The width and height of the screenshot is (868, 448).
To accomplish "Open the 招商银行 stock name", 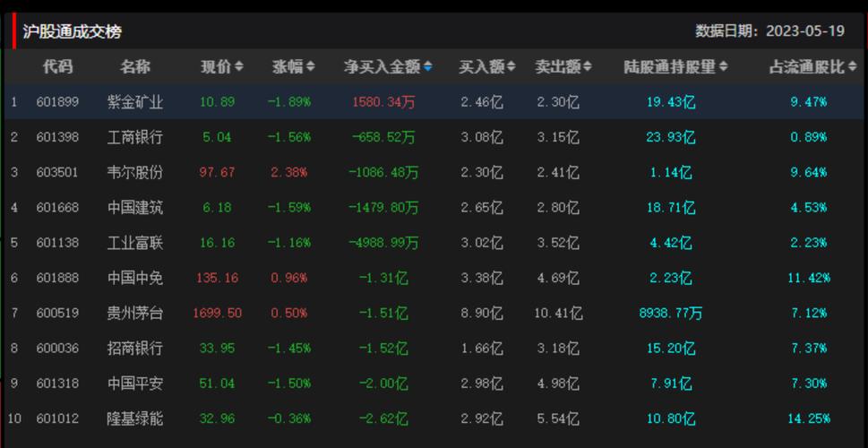I will click(135, 348).
